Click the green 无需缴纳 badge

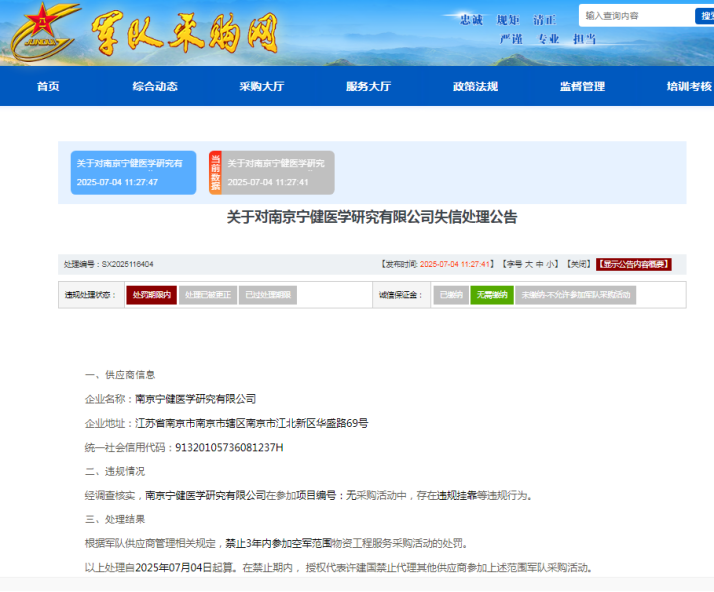pos(492,295)
